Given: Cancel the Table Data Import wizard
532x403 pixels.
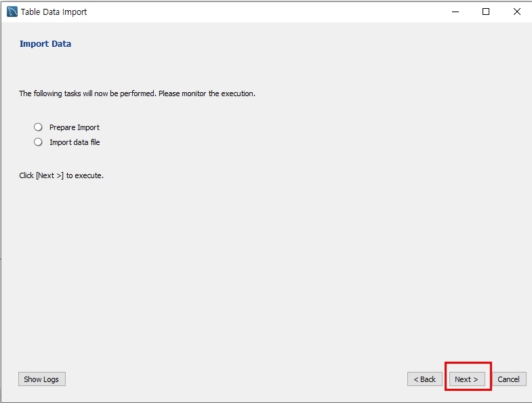Looking at the screenshot, I should click(508, 379).
